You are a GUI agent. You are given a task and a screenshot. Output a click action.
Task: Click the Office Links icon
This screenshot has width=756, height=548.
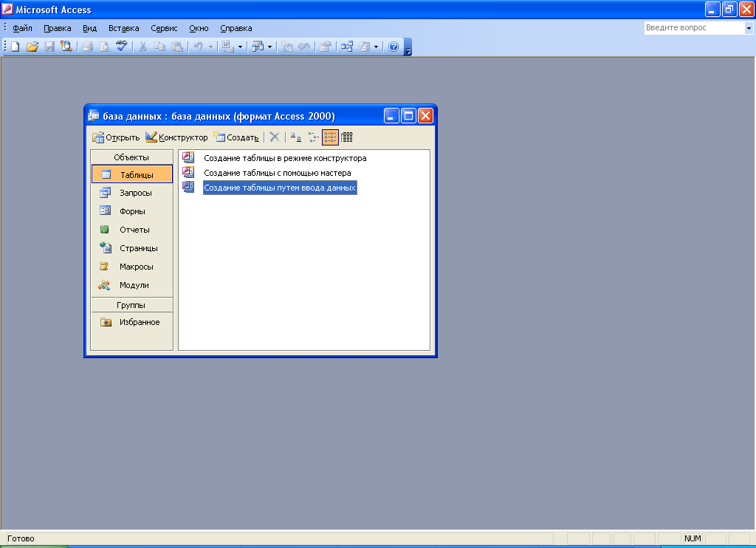point(227,47)
